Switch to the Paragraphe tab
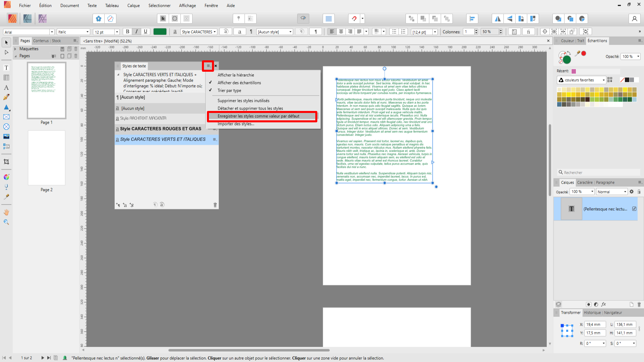The image size is (644, 362). (605, 182)
